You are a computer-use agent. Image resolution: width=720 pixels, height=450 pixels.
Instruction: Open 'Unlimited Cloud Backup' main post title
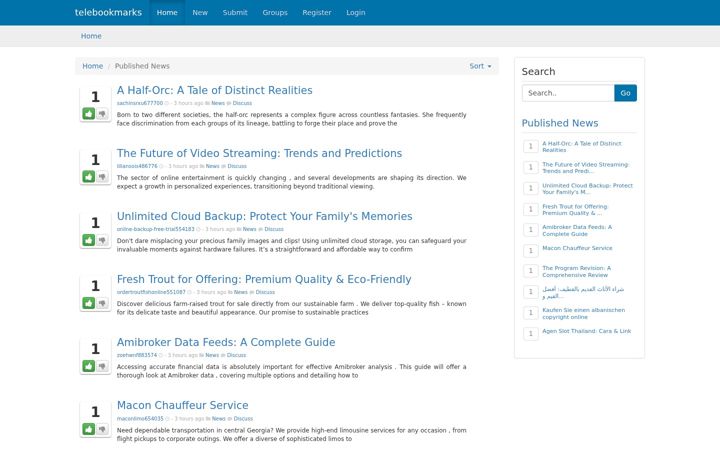(264, 216)
